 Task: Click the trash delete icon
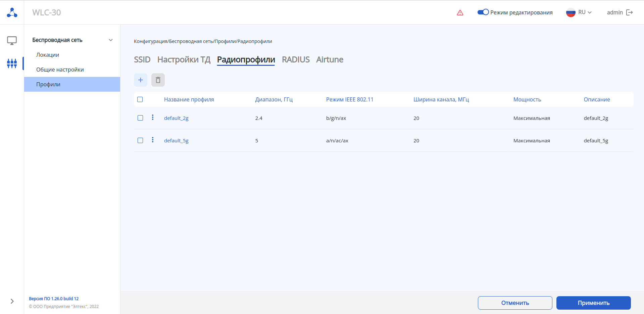pos(158,80)
